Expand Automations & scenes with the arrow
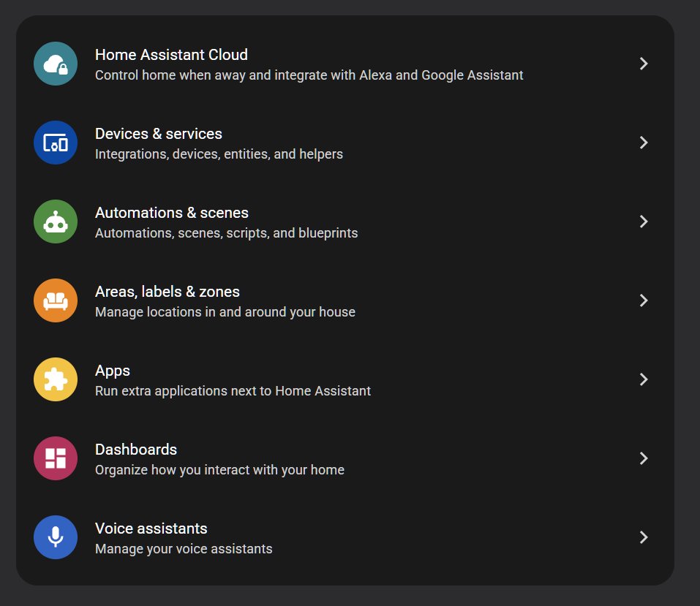 [x=643, y=221]
